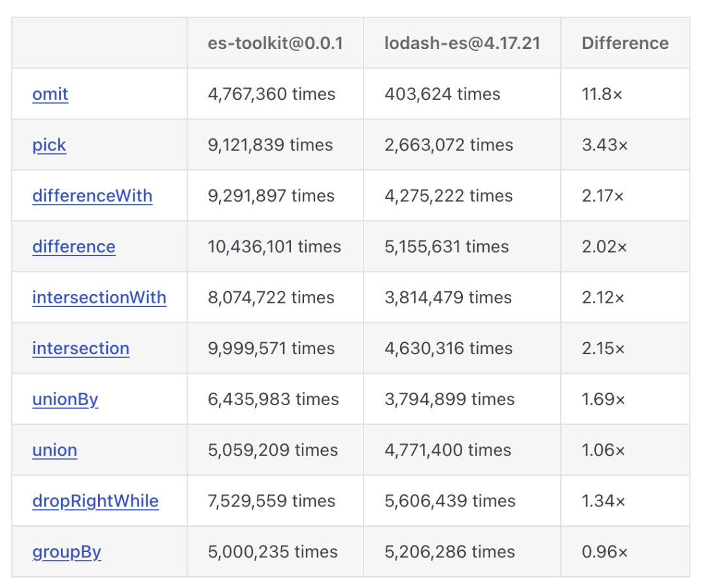Screen dimensions: 706x588
Task: Open the unionBy link
Action: click(65, 399)
